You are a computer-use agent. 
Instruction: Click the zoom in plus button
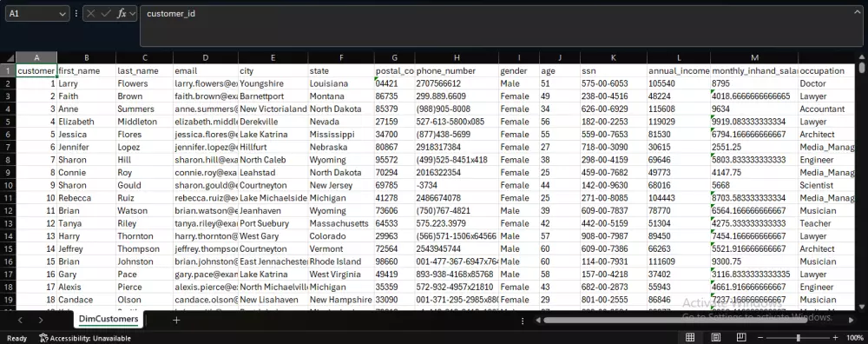pyautogui.click(x=835, y=337)
